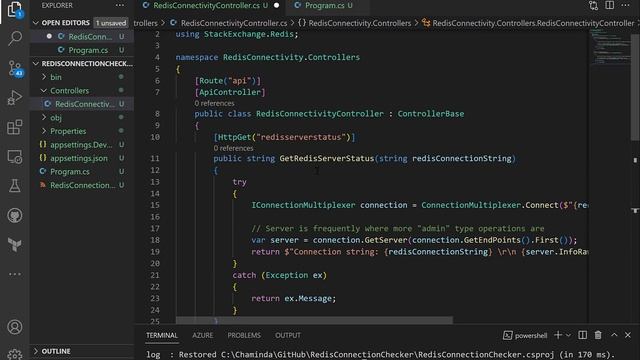Open editor more actions ellipsis

[625, 5]
